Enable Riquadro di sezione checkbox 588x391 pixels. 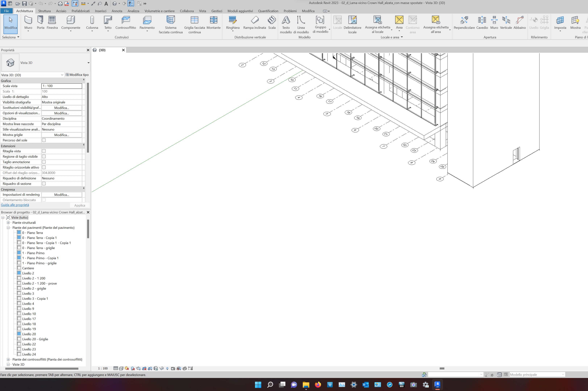44,184
